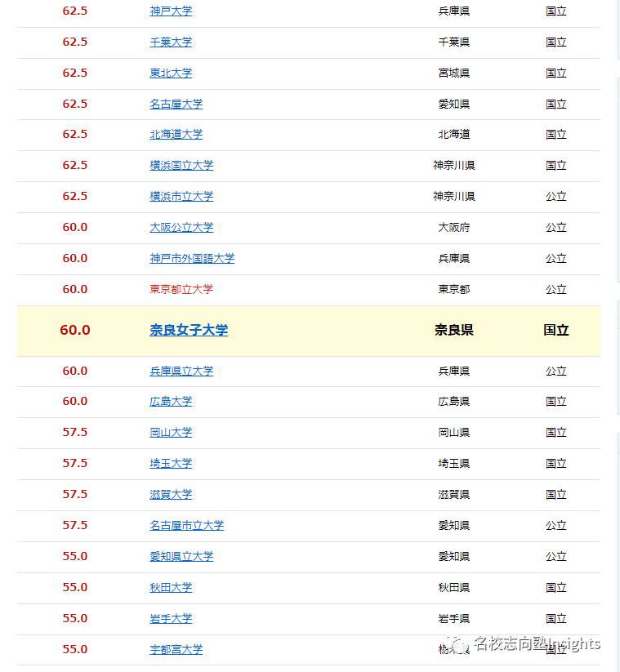Open the 横浜市立大学 link
Viewport: 620px width, 672px height.
point(181,196)
